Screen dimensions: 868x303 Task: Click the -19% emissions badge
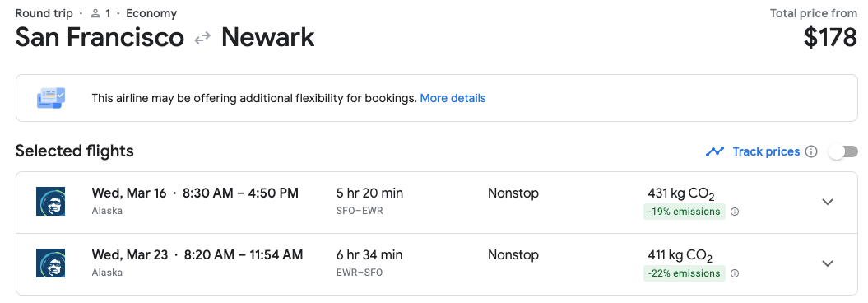pyautogui.click(x=685, y=212)
